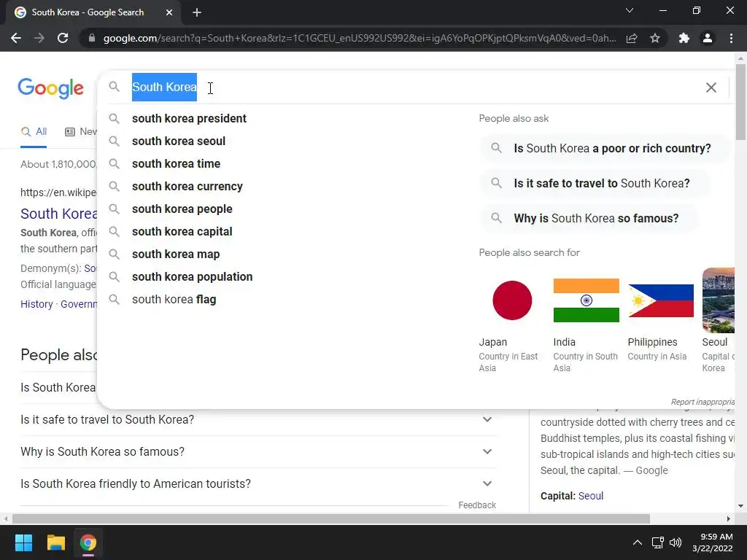Open Chrome three-dot menu
The height and width of the screenshot is (560, 747).
pyautogui.click(x=731, y=38)
